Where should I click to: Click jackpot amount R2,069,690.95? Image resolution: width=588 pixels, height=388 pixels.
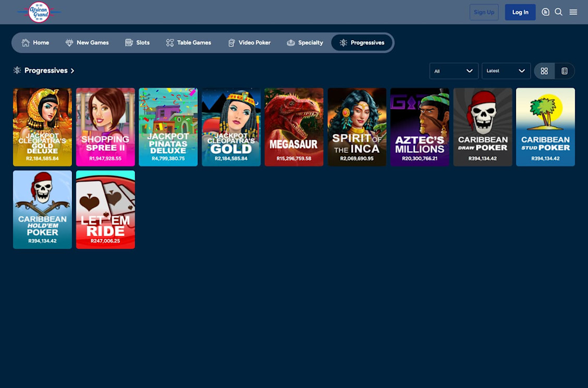pyautogui.click(x=357, y=159)
